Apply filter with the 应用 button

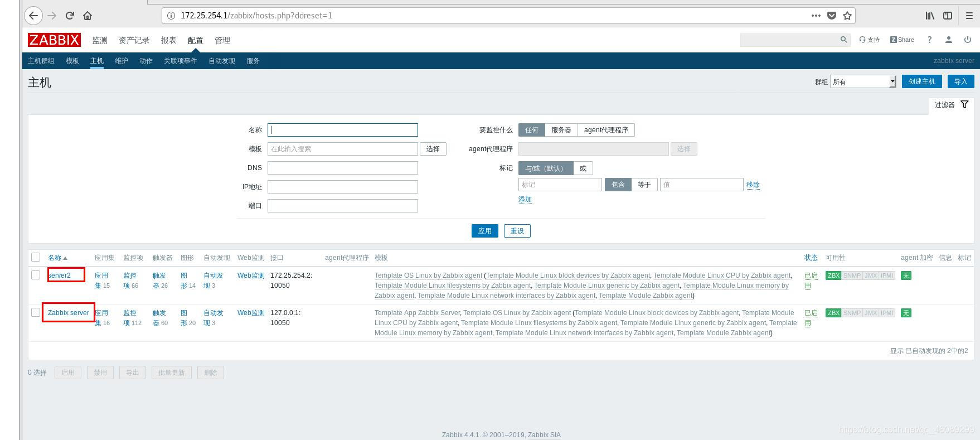(484, 231)
